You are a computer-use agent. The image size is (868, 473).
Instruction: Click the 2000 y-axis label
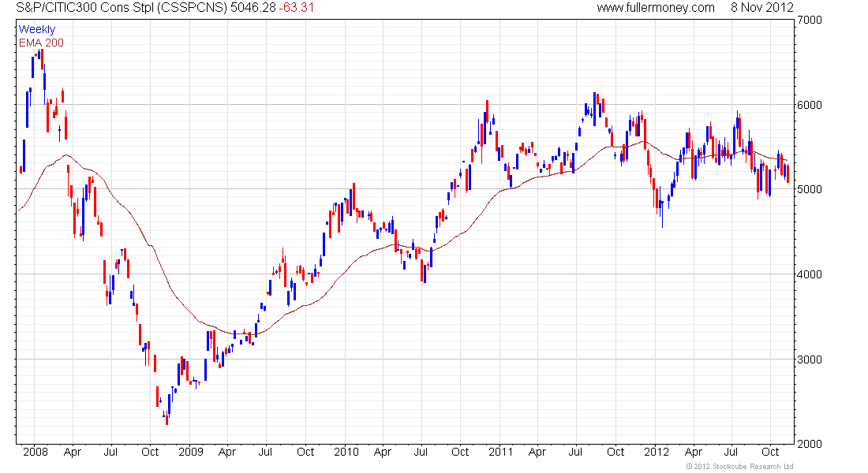810,444
